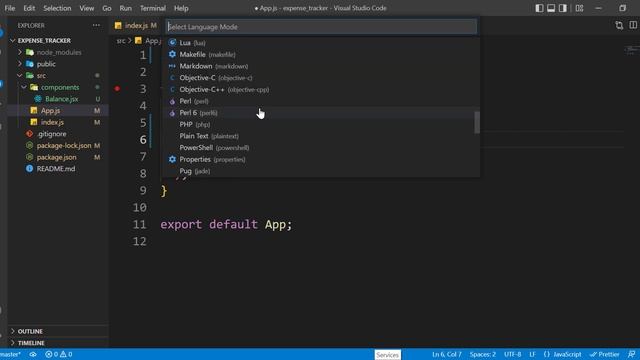Open changes compare icon in editor toolbar
Viewport: 640px width, 360px height.
(x=619, y=25)
